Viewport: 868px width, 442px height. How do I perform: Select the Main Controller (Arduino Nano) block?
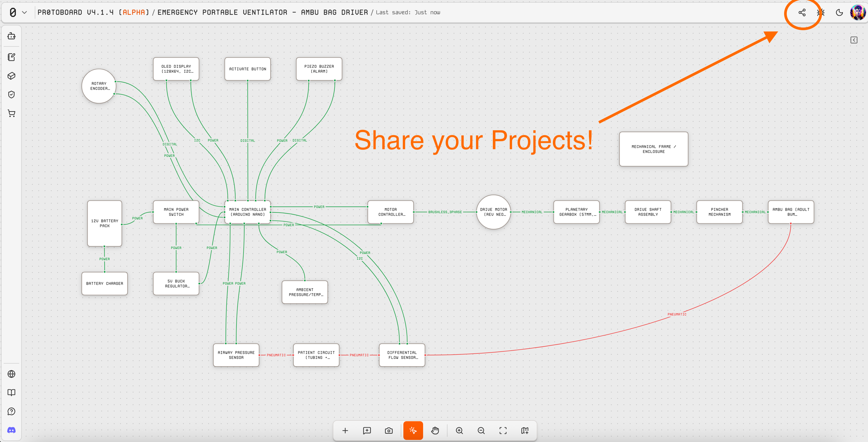(x=248, y=212)
